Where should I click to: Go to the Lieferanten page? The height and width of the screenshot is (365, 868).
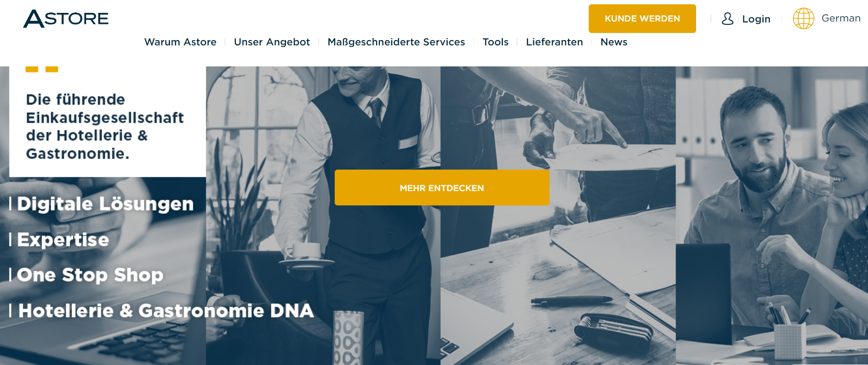[x=554, y=42]
